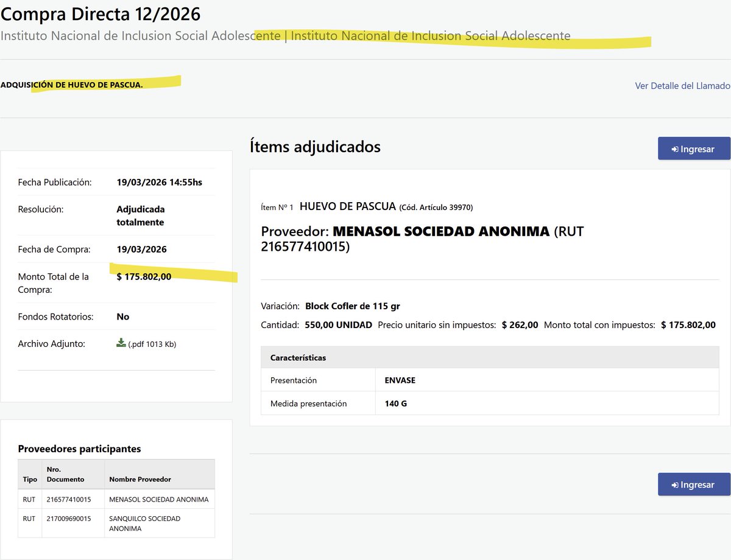Screen dimensions: 731x560
Task: Click the Medida presentación row label
Action: pyautogui.click(x=308, y=403)
